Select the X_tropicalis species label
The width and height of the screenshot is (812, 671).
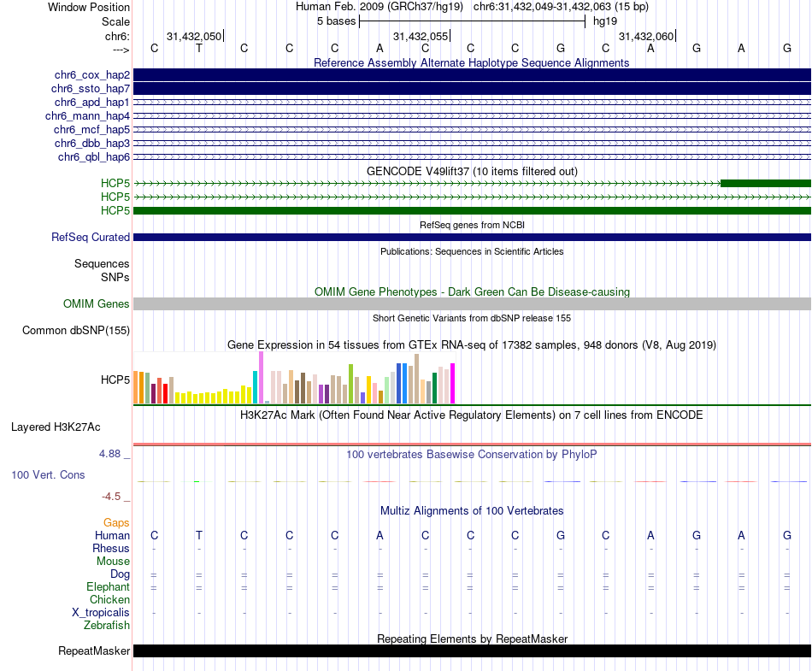point(101,613)
